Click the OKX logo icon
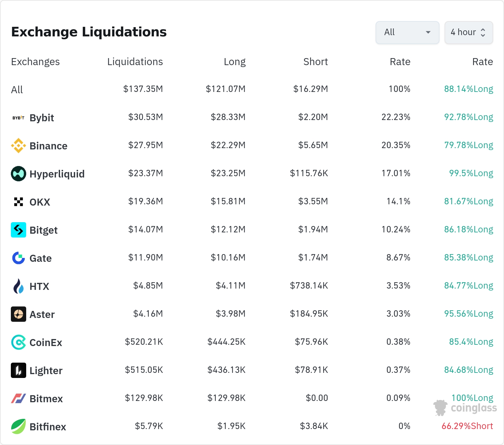The width and height of the screenshot is (504, 445). click(x=19, y=202)
